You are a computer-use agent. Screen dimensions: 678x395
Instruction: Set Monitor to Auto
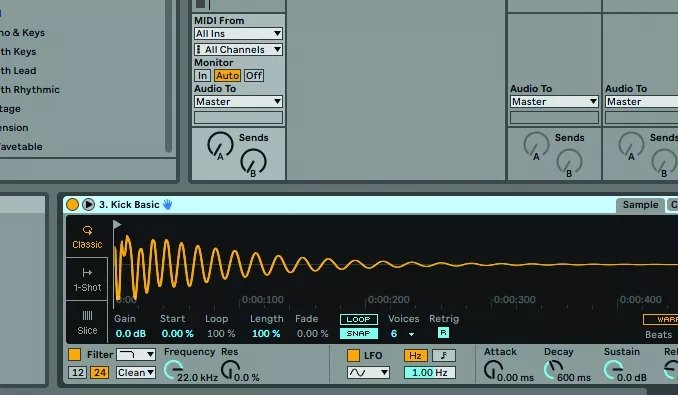(227, 76)
